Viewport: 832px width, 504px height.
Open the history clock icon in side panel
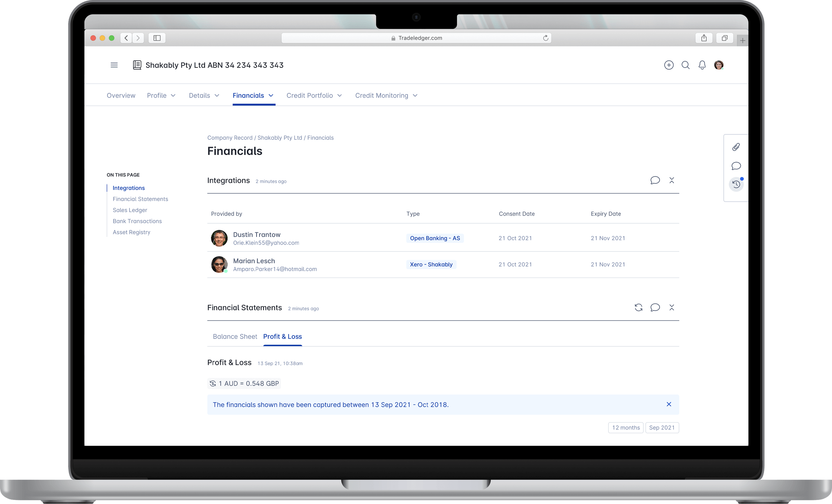click(x=736, y=184)
